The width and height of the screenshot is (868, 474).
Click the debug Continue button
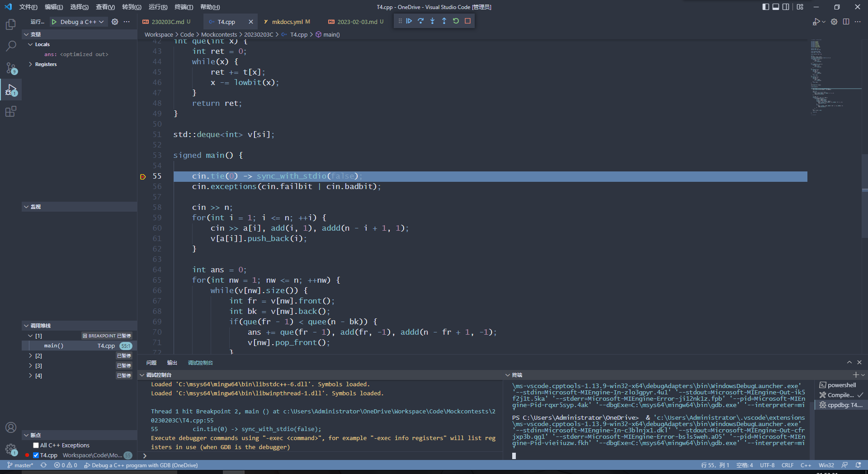(x=409, y=21)
